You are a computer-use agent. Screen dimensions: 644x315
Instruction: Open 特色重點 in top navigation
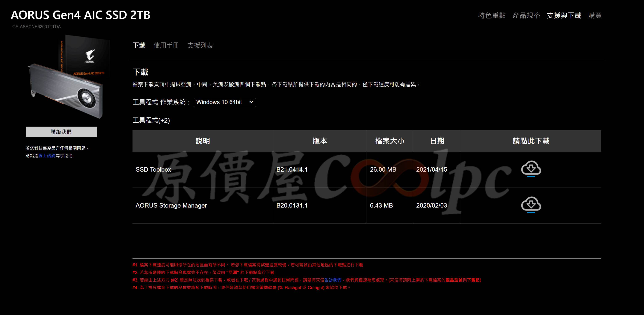pos(492,16)
